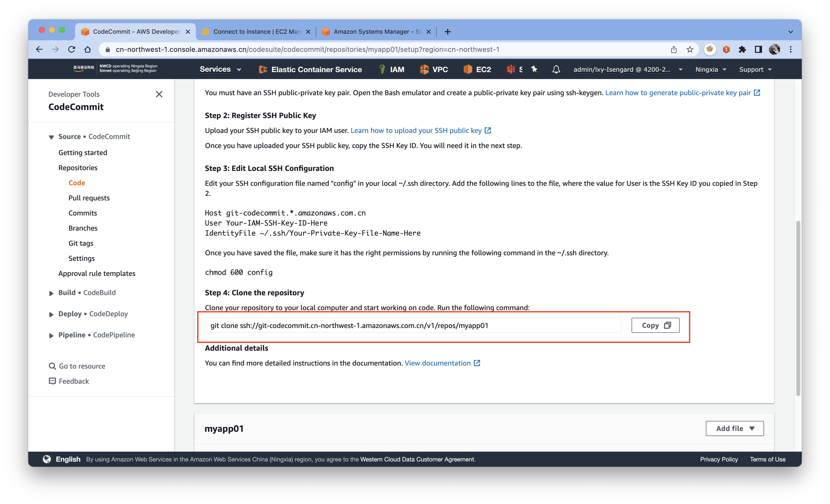Open the tab search chevron

point(790,32)
